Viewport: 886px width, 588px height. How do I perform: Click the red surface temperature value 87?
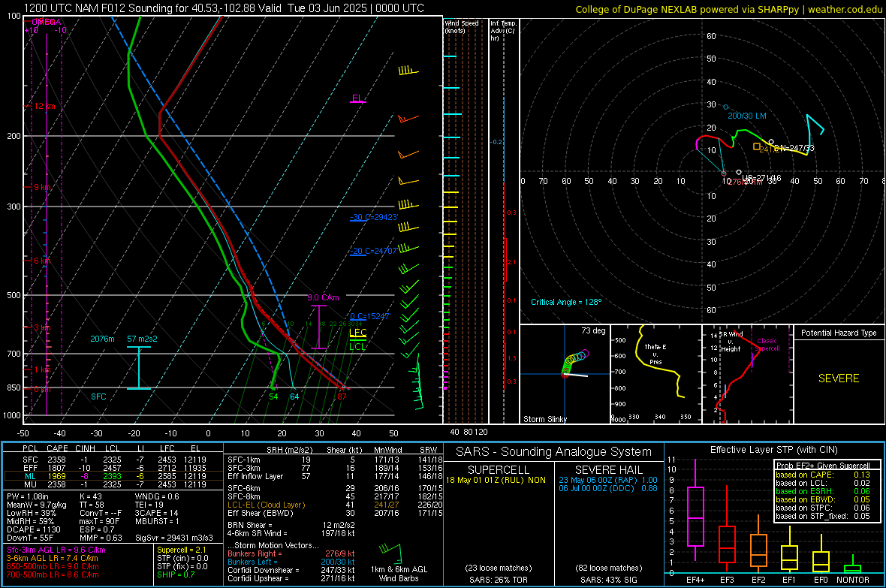342,397
